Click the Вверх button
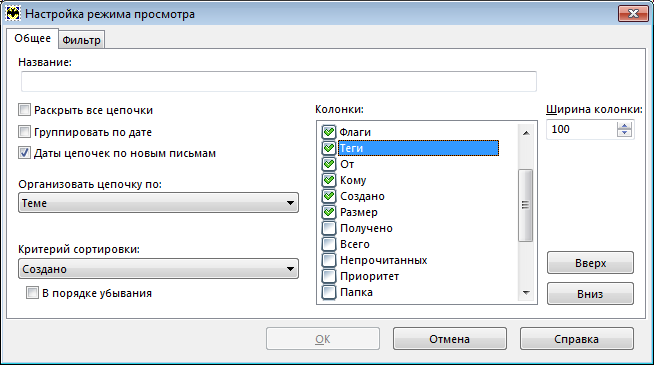This screenshot has height=365, width=654. pyautogui.click(x=590, y=263)
